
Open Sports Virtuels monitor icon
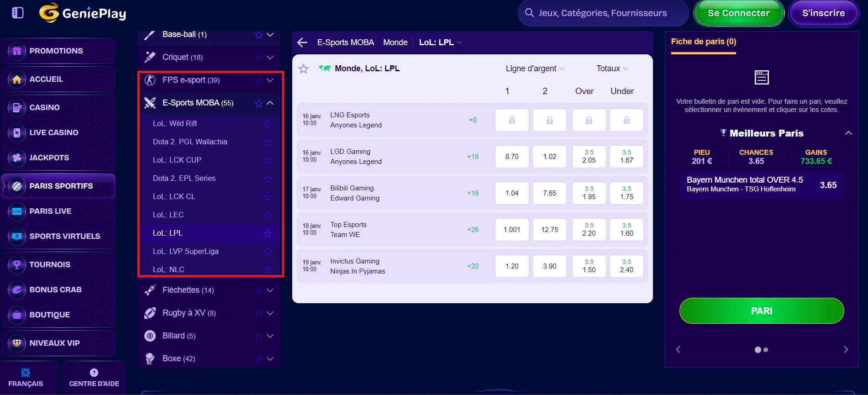pos(17,236)
